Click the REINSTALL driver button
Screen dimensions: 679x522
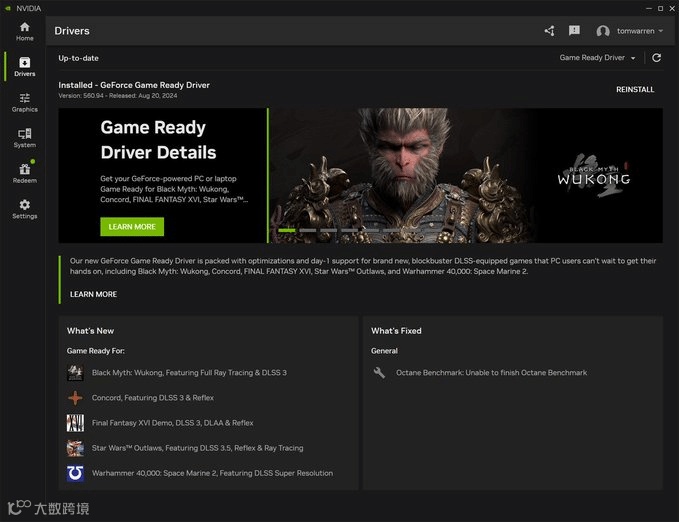pyautogui.click(x=634, y=90)
